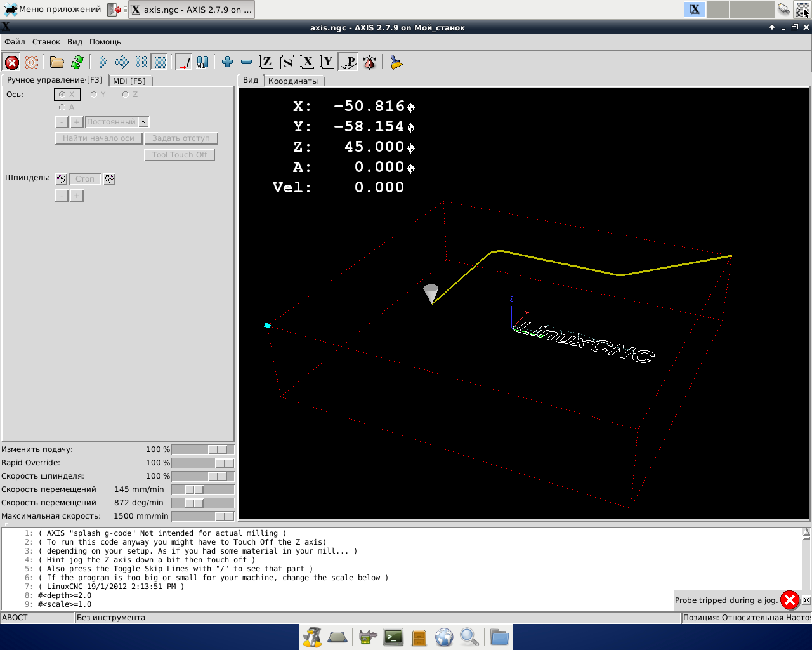Switch to rotated Z view

pos(287,62)
